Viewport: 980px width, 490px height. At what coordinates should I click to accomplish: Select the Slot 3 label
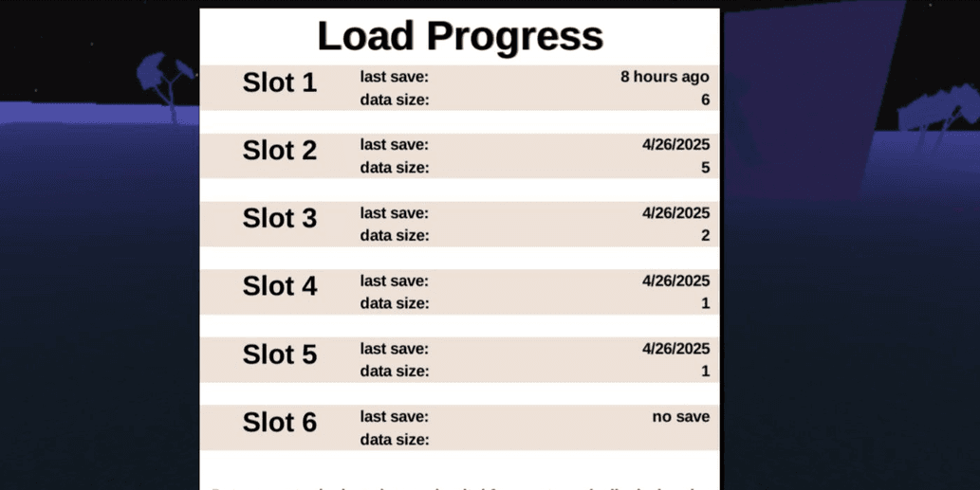tap(279, 218)
